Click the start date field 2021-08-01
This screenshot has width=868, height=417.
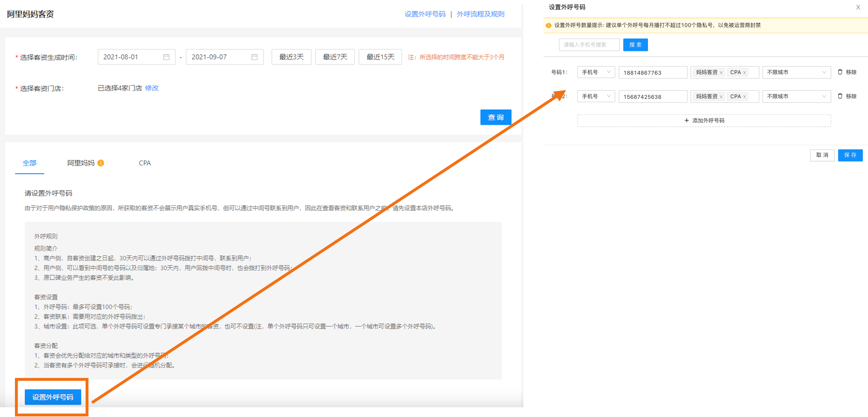pyautogui.click(x=136, y=57)
